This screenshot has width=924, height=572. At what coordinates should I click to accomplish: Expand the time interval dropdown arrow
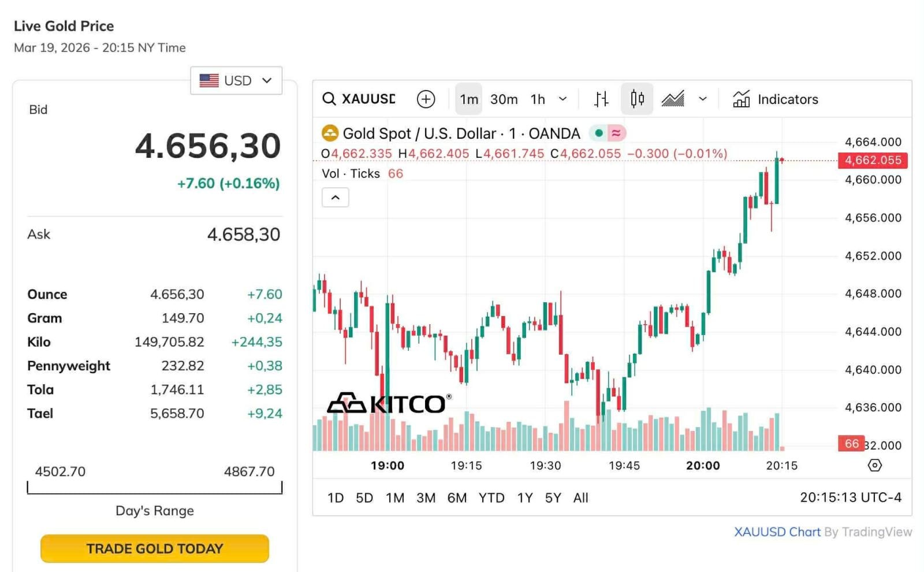pos(562,99)
